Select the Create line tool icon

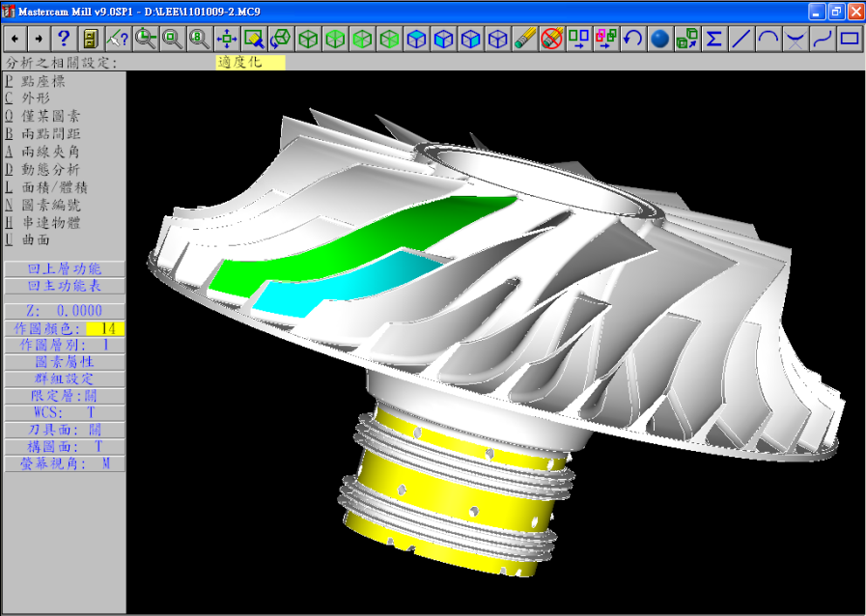[x=740, y=39]
